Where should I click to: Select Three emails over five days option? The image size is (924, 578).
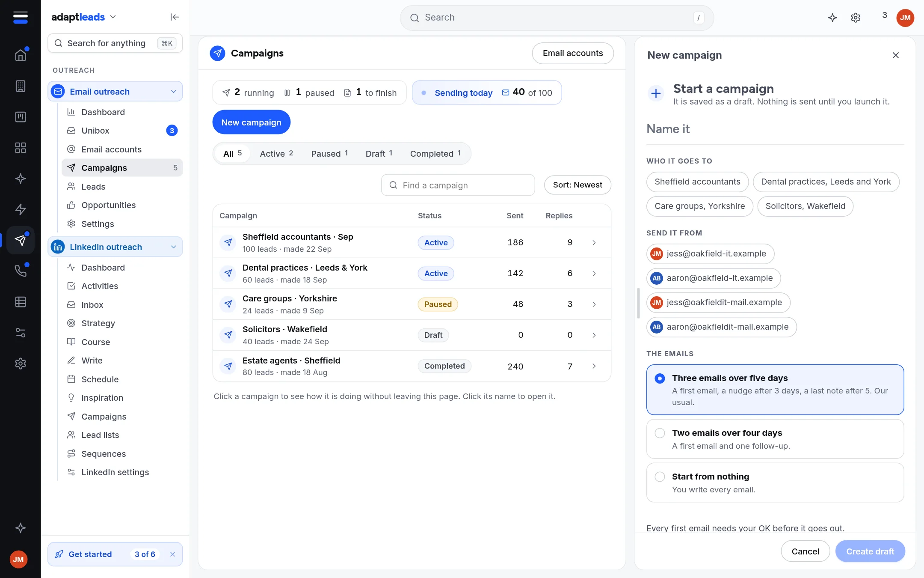(775, 390)
